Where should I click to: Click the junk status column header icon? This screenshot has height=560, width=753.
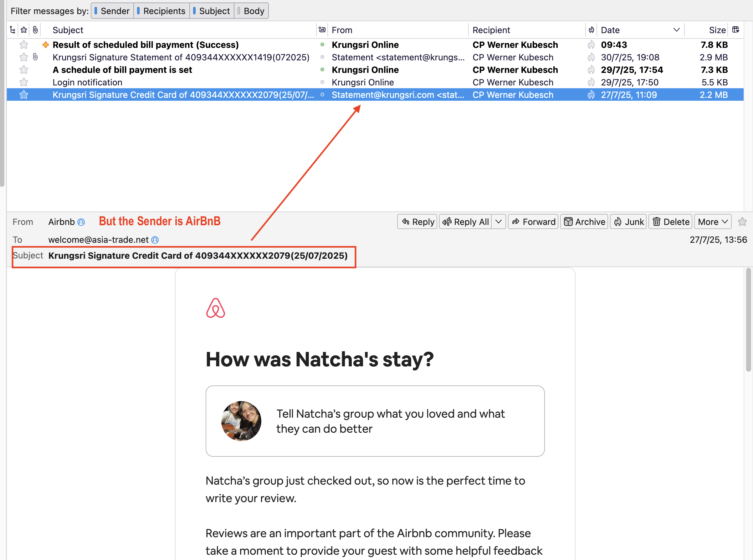591,30
